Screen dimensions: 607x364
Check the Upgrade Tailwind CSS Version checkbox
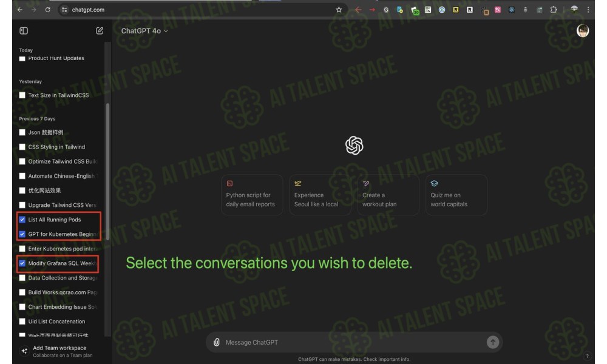point(22,205)
